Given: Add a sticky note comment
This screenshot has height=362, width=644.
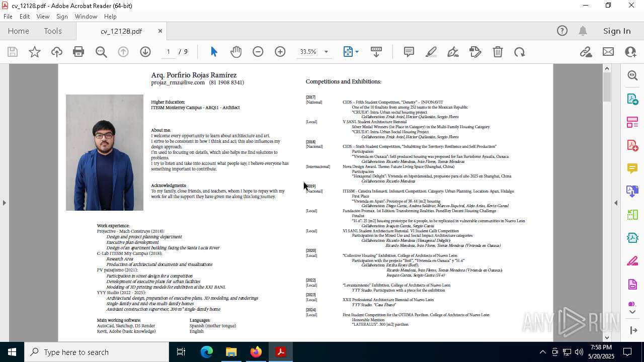Looking at the screenshot, I should click(409, 52).
